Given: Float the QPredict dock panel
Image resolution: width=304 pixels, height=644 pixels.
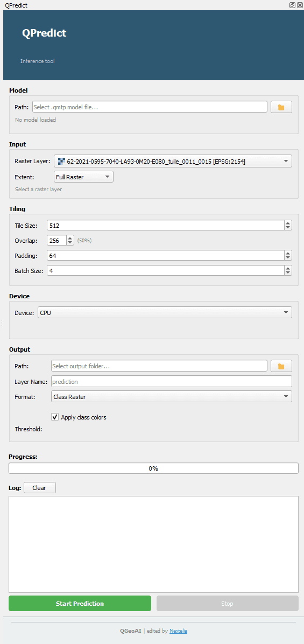Looking at the screenshot, I should coord(293,5).
